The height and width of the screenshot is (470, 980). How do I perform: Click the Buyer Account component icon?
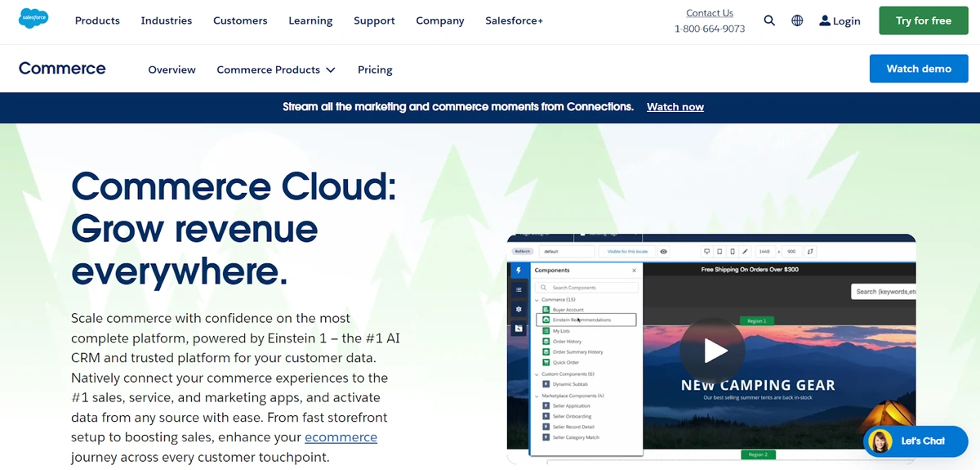coord(546,310)
